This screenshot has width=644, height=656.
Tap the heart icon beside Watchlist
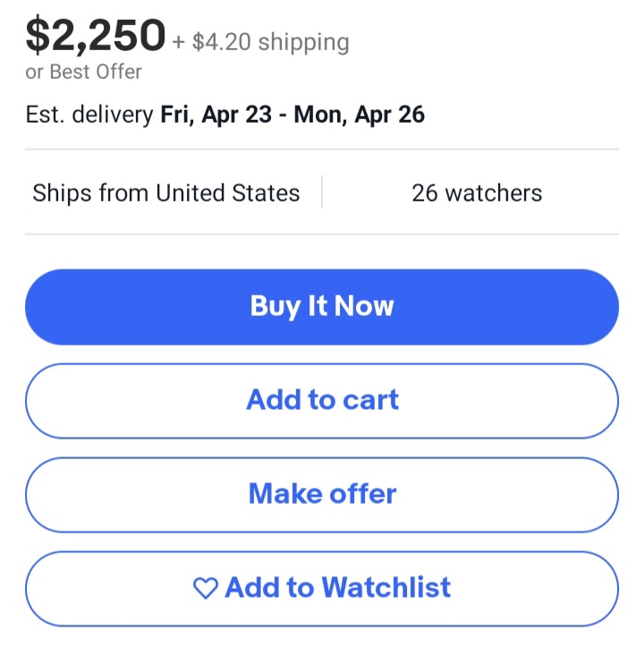[206, 588]
